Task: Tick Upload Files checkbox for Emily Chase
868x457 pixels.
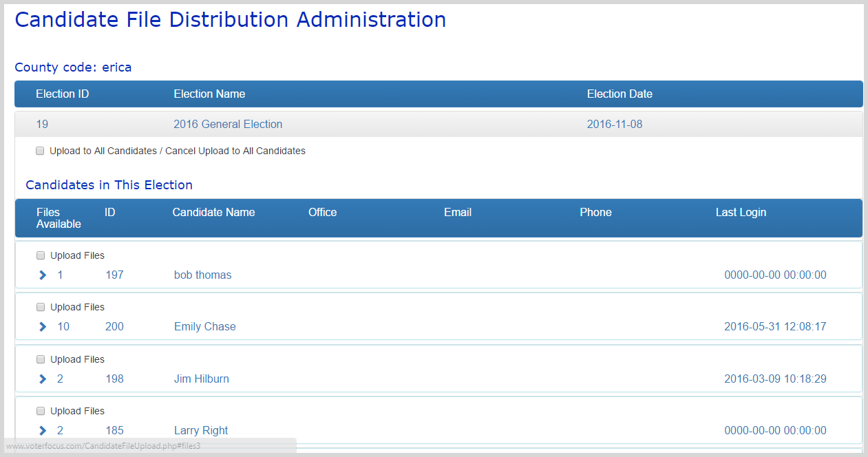Action: tap(41, 307)
